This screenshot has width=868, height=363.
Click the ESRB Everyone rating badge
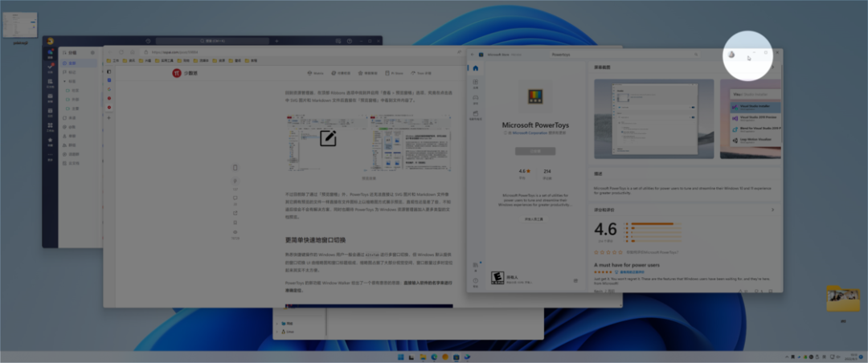(497, 277)
